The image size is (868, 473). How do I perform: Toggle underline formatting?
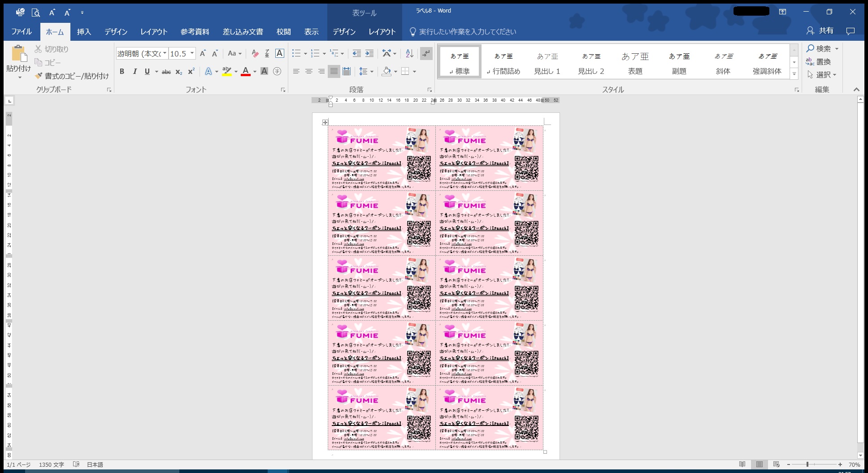(147, 71)
